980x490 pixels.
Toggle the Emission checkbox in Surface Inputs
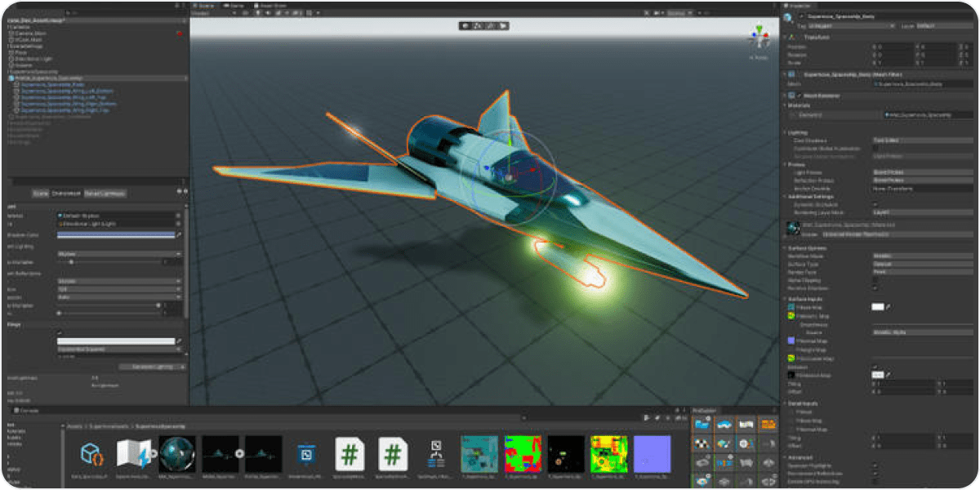[x=875, y=367]
